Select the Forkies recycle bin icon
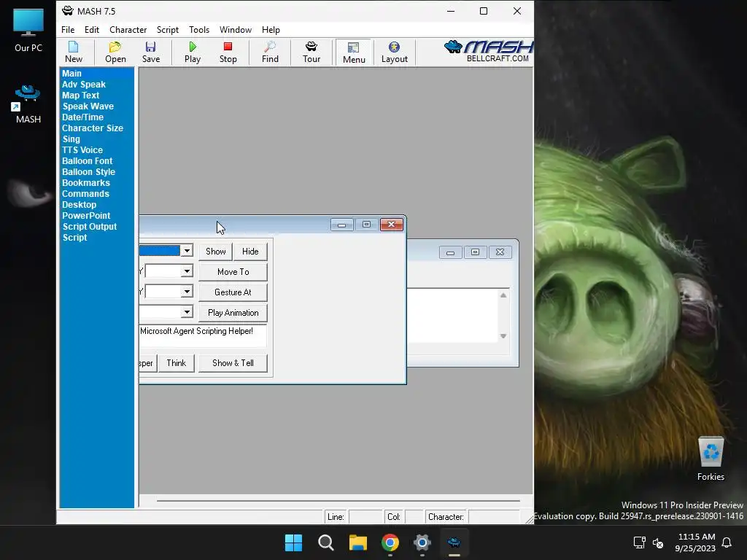This screenshot has height=560, width=747. [x=711, y=459]
